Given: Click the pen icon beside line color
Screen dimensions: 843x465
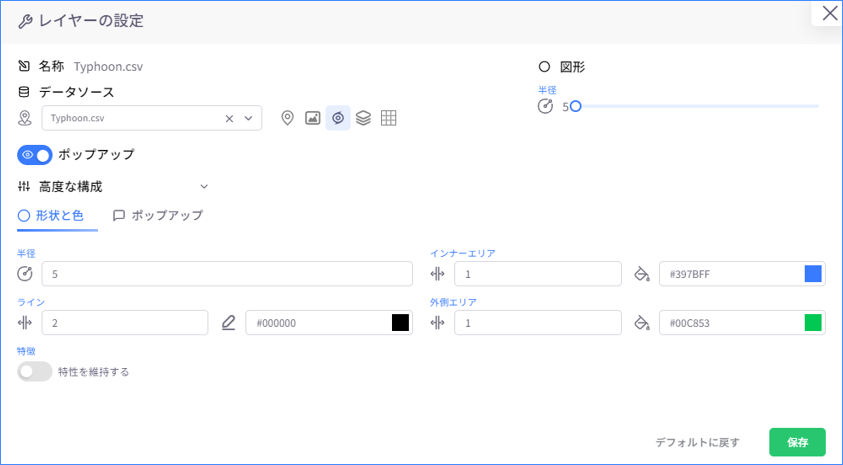Looking at the screenshot, I should click(x=228, y=323).
